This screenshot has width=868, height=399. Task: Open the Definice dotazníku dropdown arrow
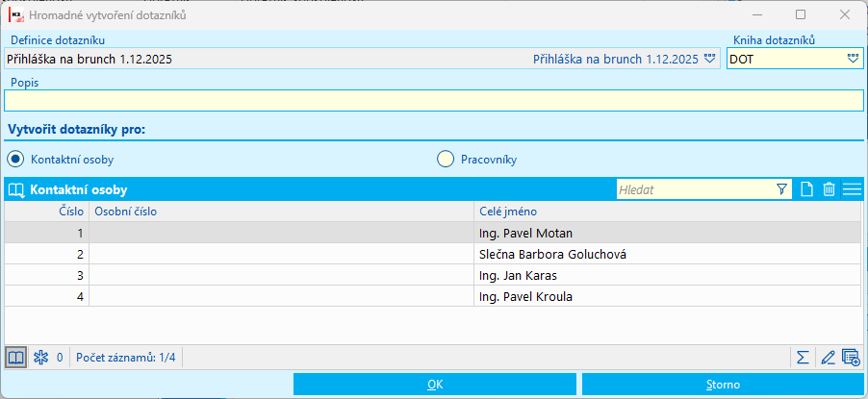709,59
